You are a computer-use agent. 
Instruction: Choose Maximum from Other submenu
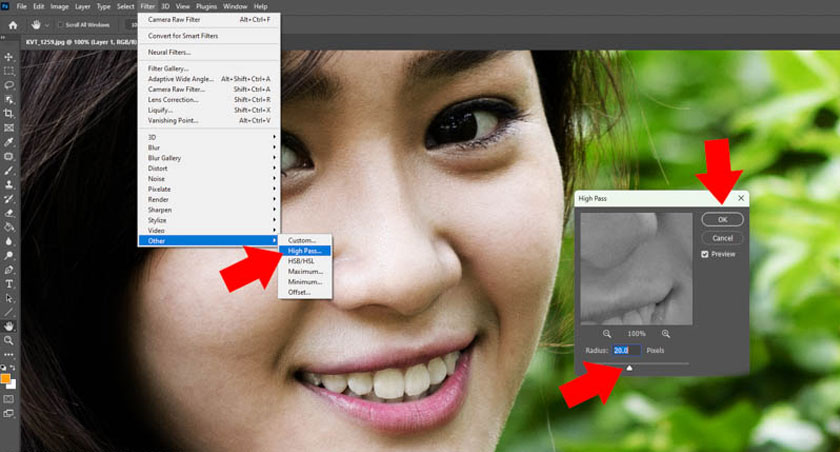pyautogui.click(x=304, y=272)
